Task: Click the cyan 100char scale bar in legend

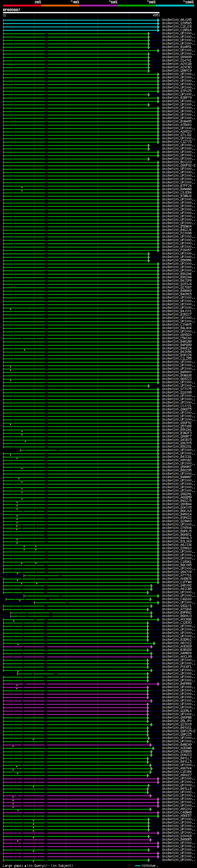Action: click(x=138, y=865)
